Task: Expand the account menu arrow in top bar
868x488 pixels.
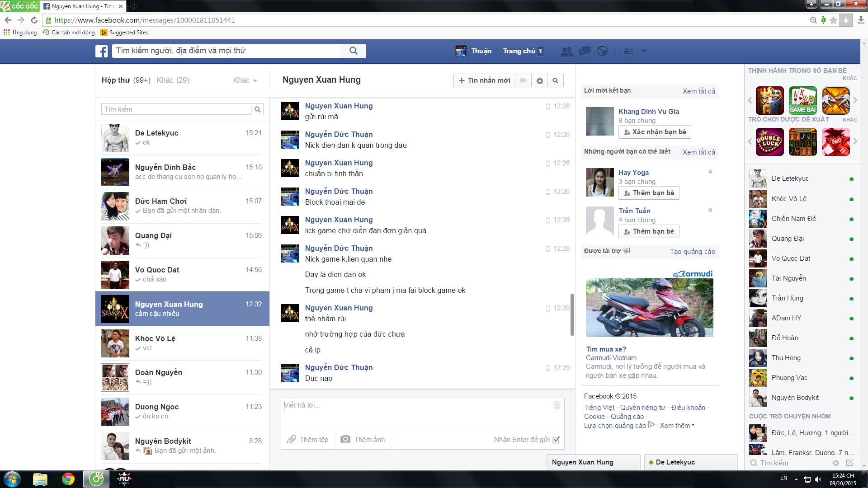Action: (644, 52)
